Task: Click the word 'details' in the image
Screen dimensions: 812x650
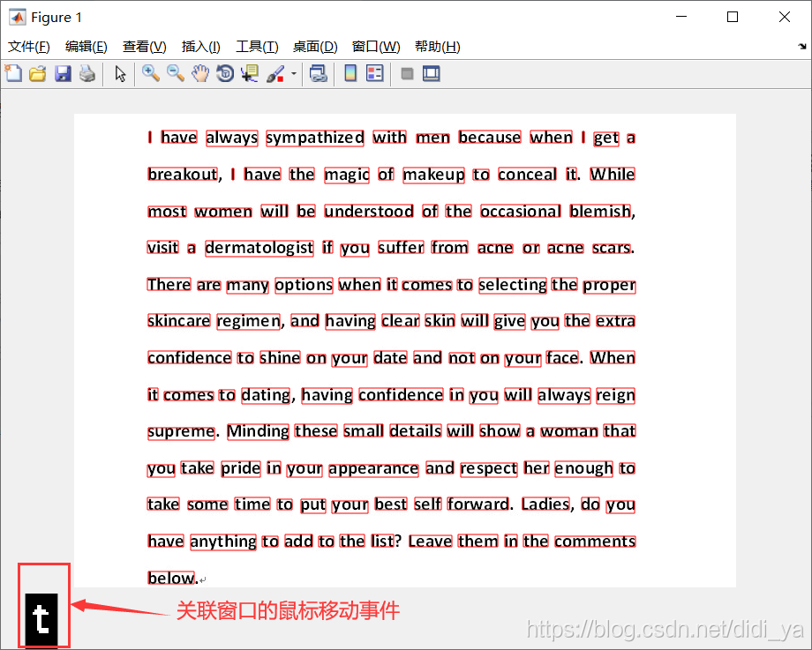Action: coord(416,431)
